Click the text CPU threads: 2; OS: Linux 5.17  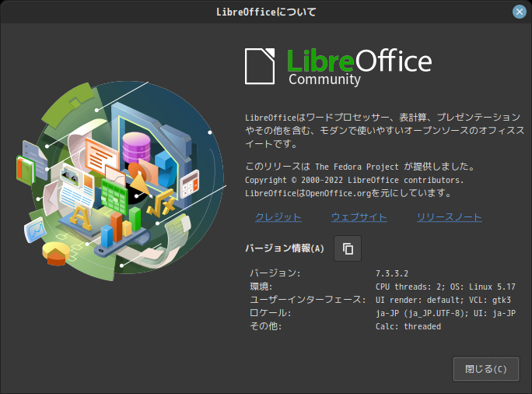point(445,287)
